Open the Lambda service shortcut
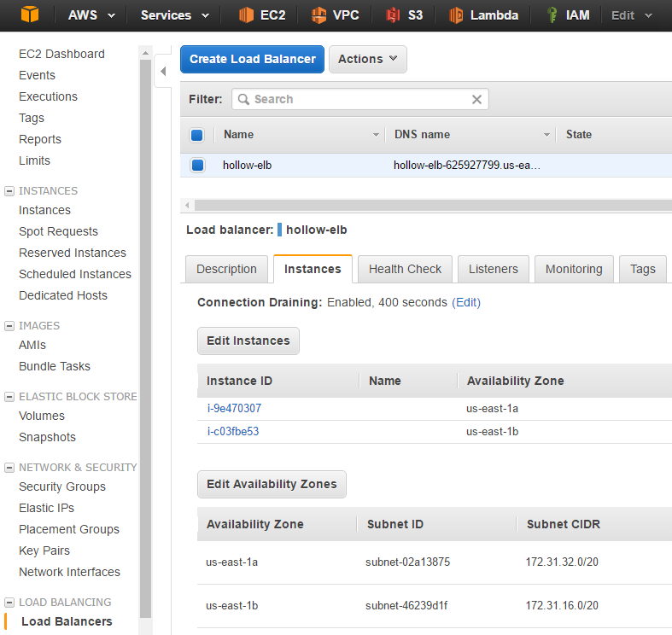This screenshot has width=672, height=635. coord(483,15)
